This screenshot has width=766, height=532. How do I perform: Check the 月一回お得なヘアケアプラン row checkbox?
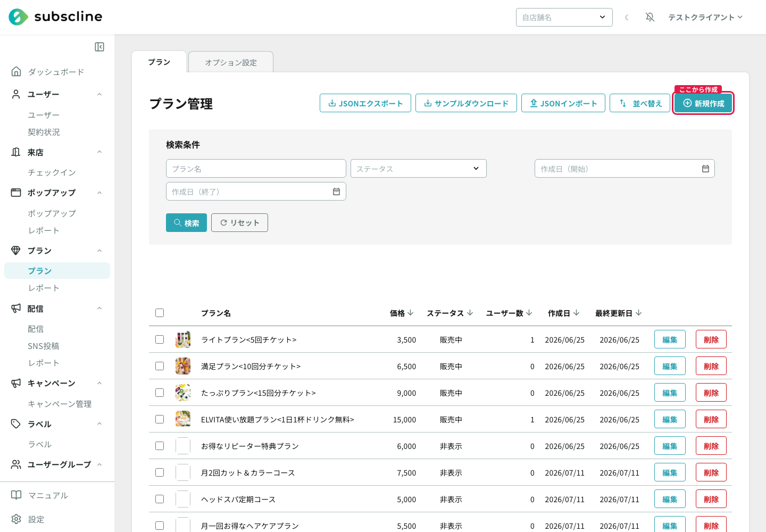pyautogui.click(x=160, y=526)
